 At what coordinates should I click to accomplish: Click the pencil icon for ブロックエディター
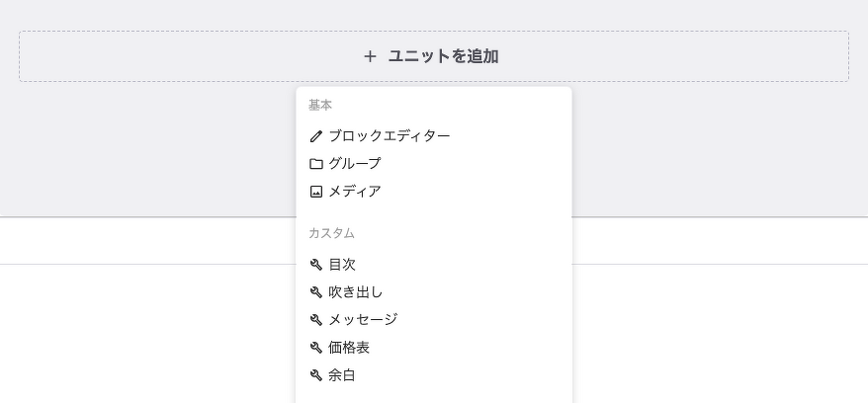pyautogui.click(x=316, y=136)
